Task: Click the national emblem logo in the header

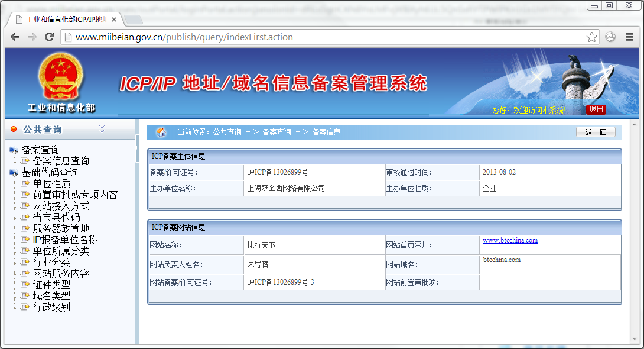Action: pos(61,77)
